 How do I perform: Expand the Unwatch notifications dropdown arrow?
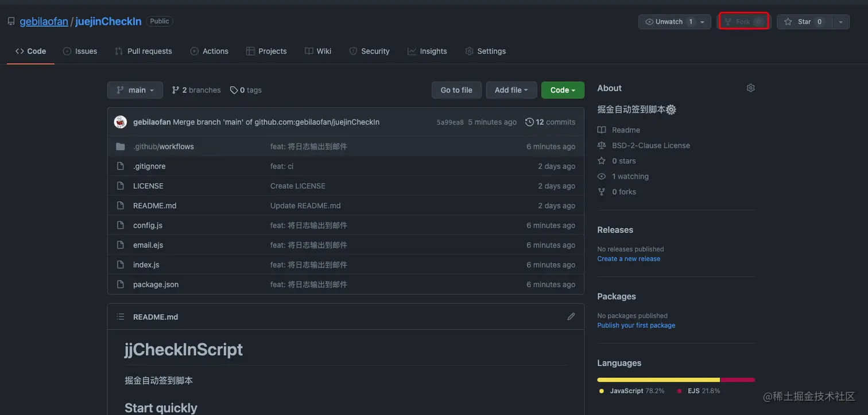coord(703,22)
